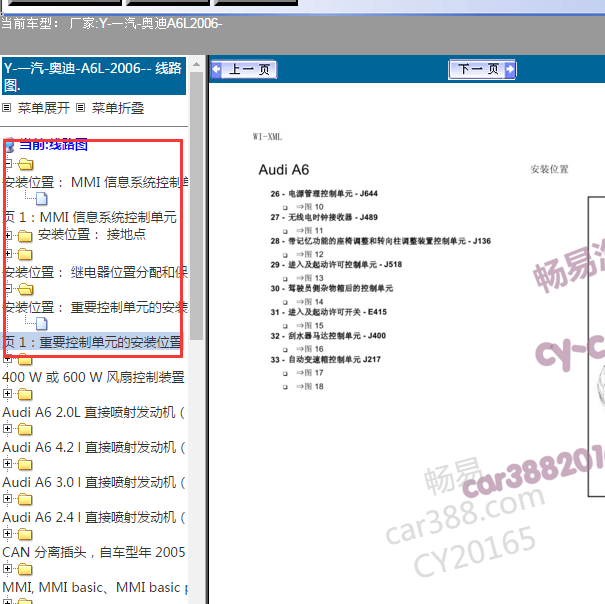Click the 菜单折叠 small list icon
605x604 pixels.
click(80, 108)
